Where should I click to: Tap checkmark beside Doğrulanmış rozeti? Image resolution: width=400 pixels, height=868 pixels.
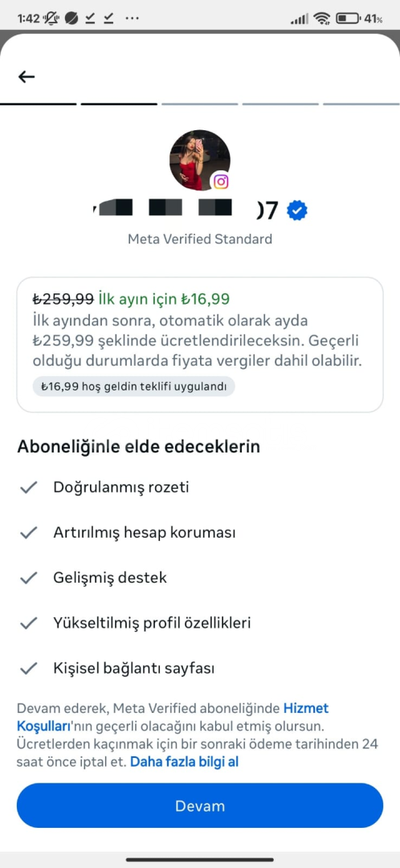click(28, 488)
